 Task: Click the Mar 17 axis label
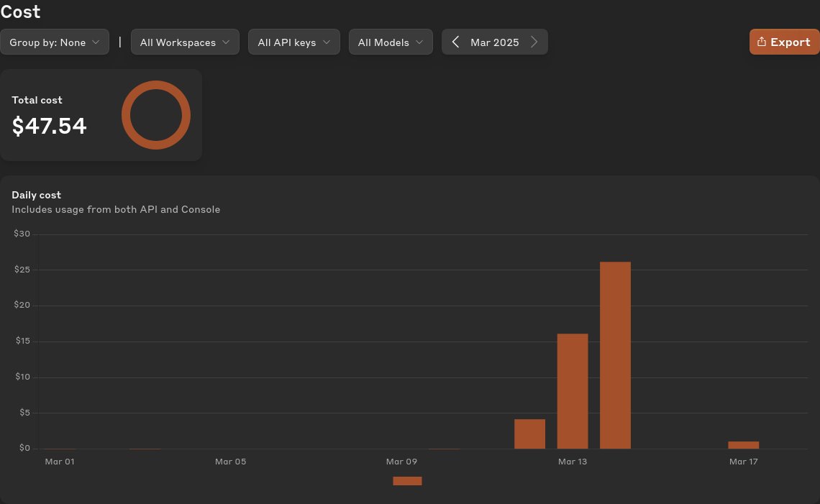tap(743, 462)
